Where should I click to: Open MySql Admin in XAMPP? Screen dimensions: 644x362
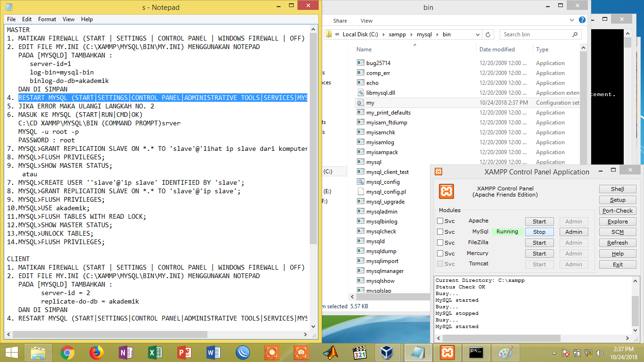(574, 232)
